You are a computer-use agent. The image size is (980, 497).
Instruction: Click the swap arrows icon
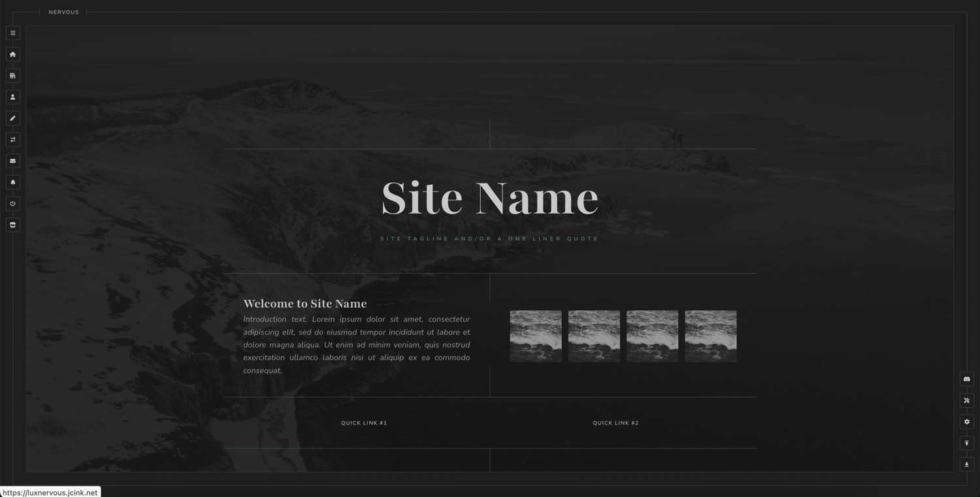(12, 140)
